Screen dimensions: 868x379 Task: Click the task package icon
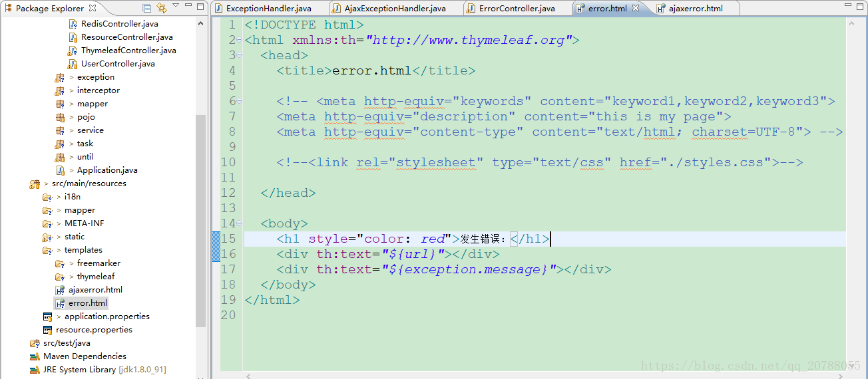(61, 144)
